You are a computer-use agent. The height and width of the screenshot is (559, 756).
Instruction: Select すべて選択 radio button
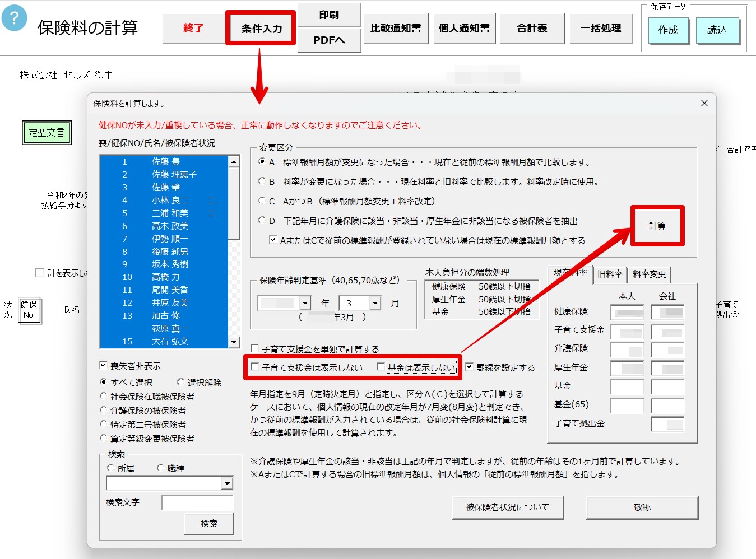(x=103, y=382)
